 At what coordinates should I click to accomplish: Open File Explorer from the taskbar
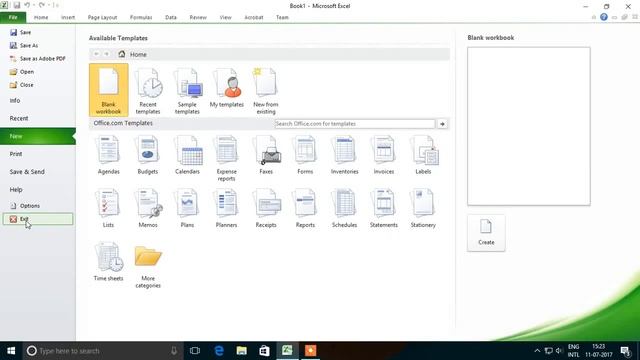[x=242, y=351]
